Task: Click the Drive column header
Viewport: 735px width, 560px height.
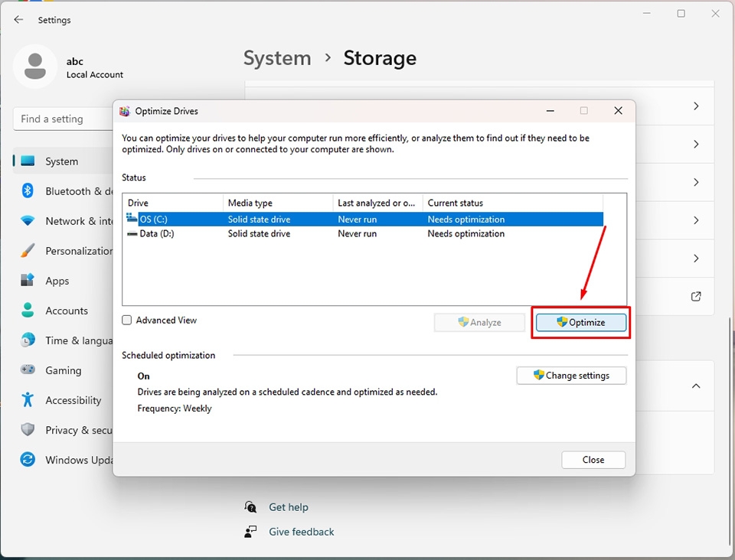Action: pos(174,203)
